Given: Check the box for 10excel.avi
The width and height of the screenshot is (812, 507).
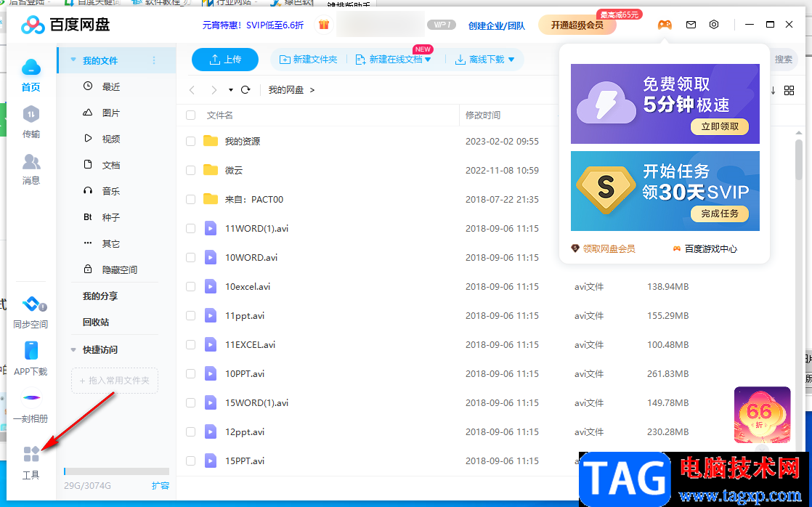Looking at the screenshot, I should tap(190, 286).
